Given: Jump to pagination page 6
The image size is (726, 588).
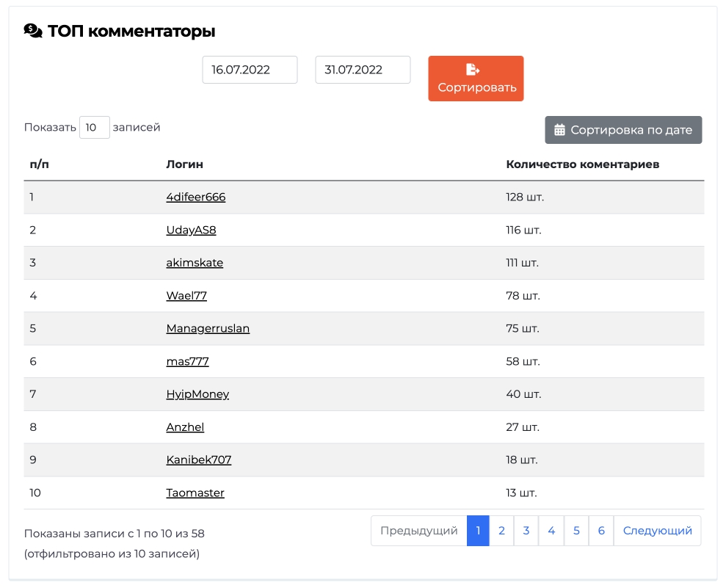Looking at the screenshot, I should point(601,531).
